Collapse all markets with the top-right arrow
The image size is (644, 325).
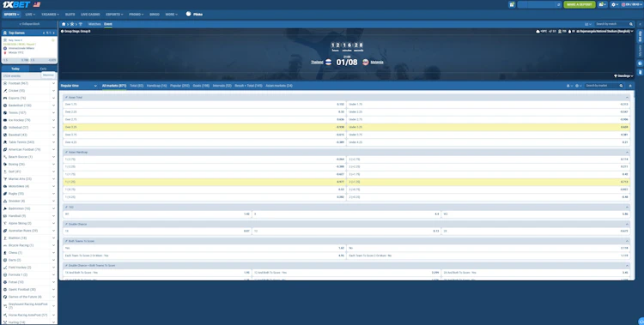630,86
